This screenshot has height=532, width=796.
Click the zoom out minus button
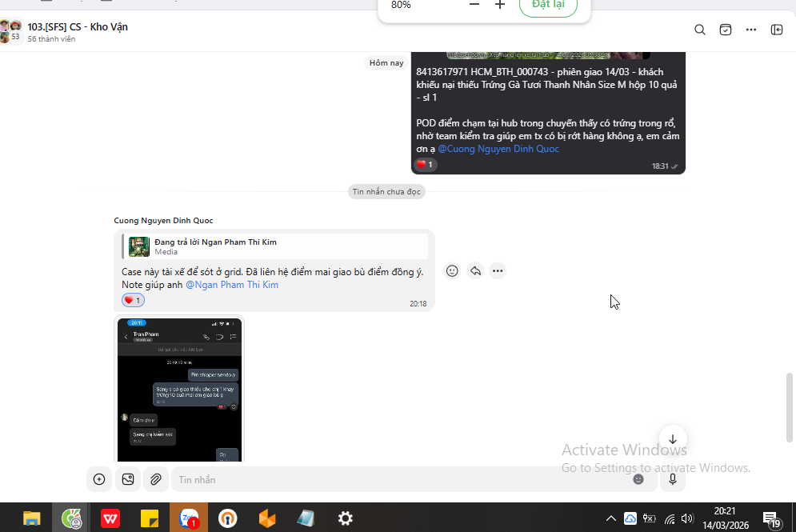[474, 5]
